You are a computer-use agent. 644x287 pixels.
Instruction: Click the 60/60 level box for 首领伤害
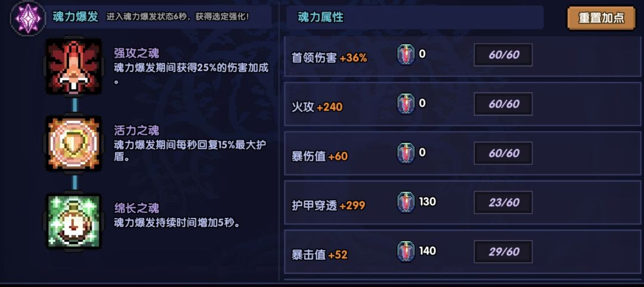point(503,55)
